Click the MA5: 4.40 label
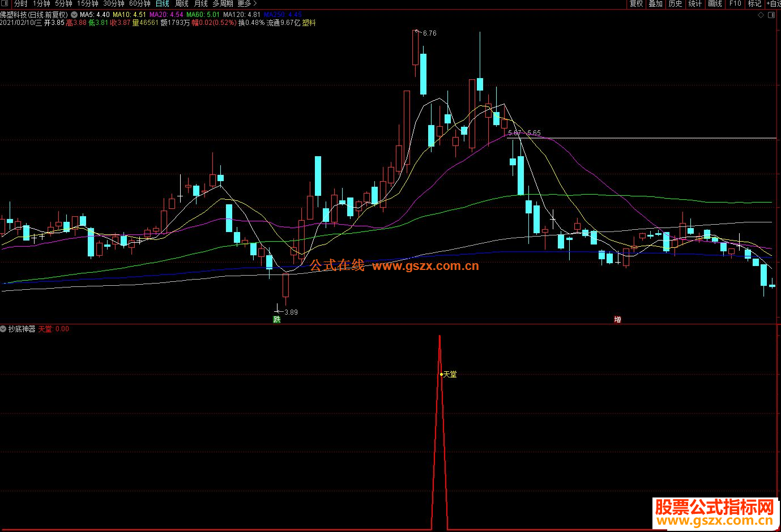Image resolution: width=781 pixels, height=532 pixels. coord(95,15)
